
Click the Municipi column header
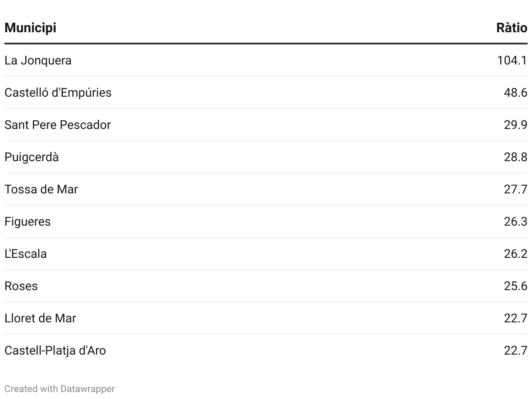click(x=31, y=28)
